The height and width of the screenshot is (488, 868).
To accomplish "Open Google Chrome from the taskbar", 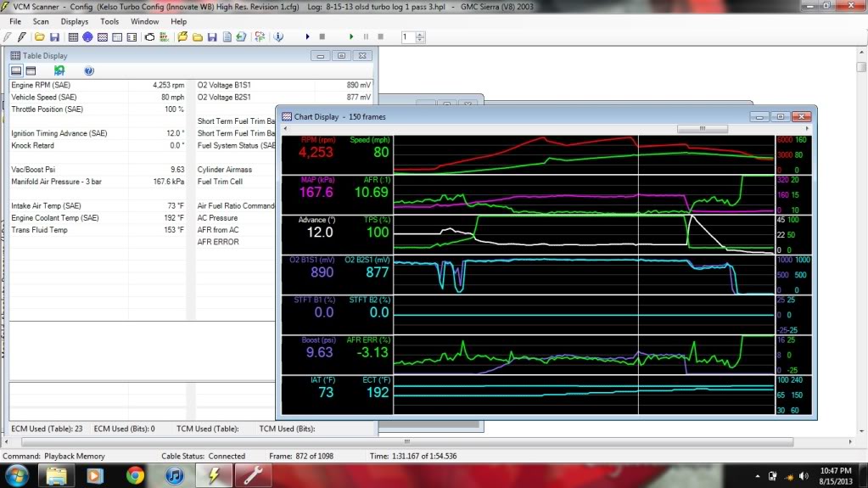I will 135,476.
